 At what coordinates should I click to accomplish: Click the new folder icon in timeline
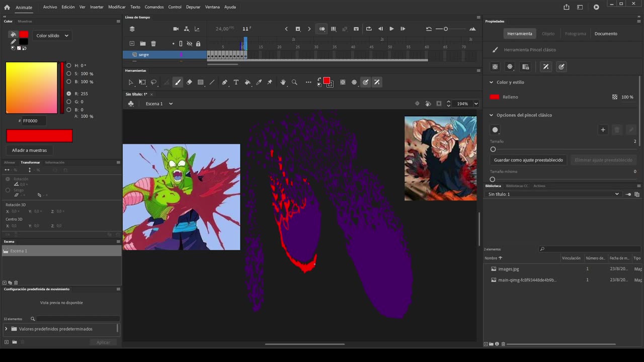pyautogui.click(x=143, y=44)
